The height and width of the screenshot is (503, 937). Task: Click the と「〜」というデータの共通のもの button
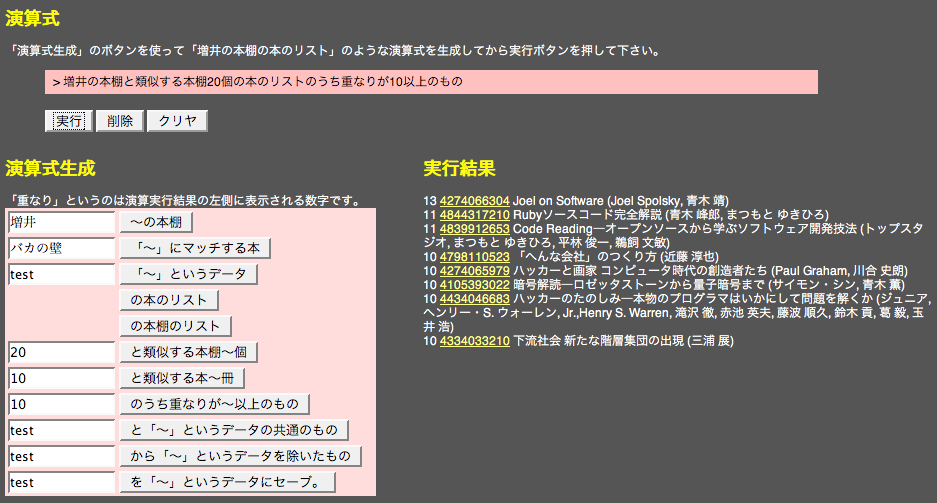(x=234, y=431)
